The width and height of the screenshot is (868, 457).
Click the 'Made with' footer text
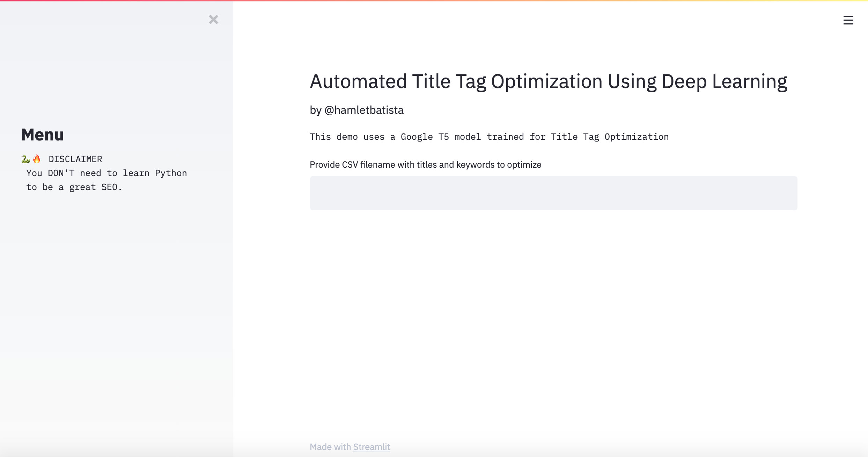point(330,447)
